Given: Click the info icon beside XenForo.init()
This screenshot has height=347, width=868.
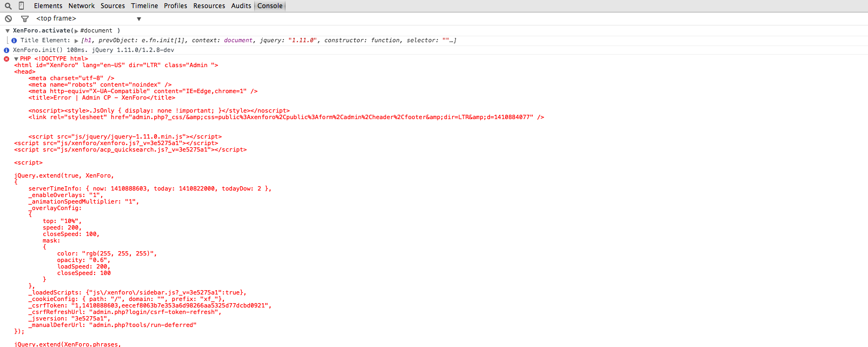Looking at the screenshot, I should click(6, 50).
